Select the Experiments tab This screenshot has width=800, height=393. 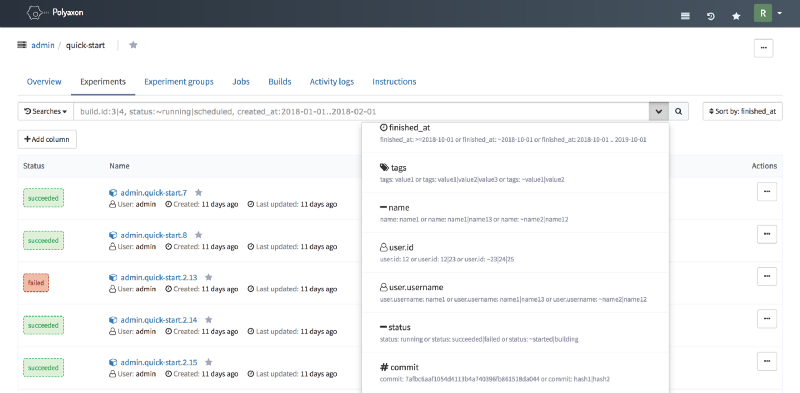point(103,82)
